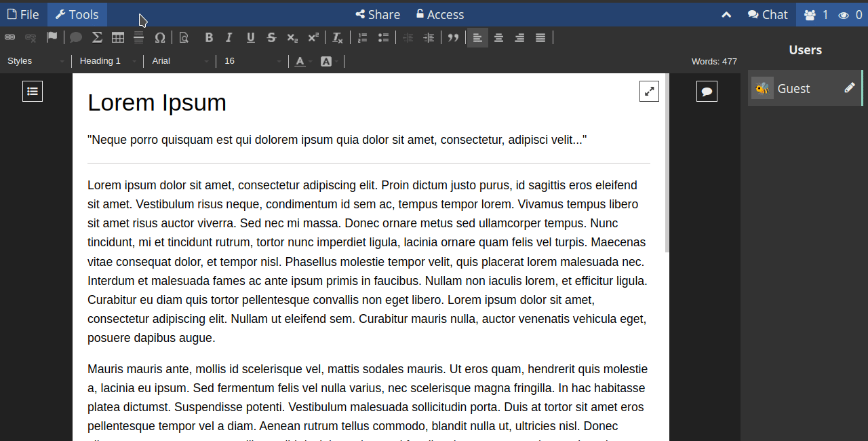This screenshot has height=441, width=868.
Task: Click the remove format icon
Action: pos(337,38)
